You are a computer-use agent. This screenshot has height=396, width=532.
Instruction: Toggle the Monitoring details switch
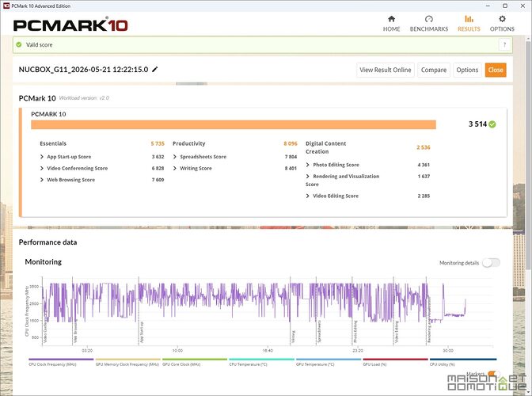[491, 263]
